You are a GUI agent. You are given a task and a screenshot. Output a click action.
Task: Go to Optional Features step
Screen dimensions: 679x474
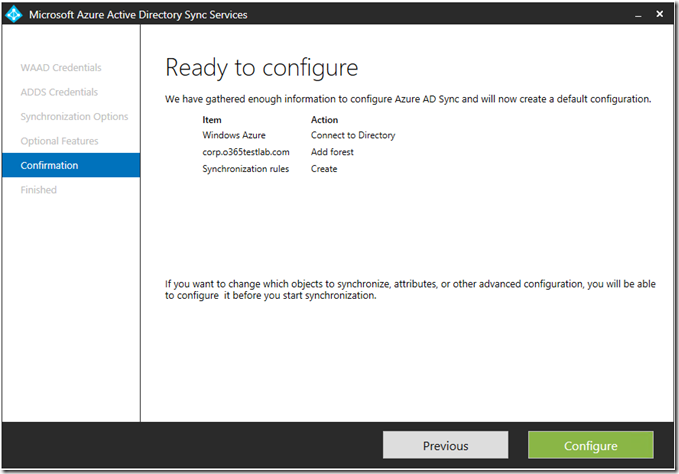click(59, 141)
